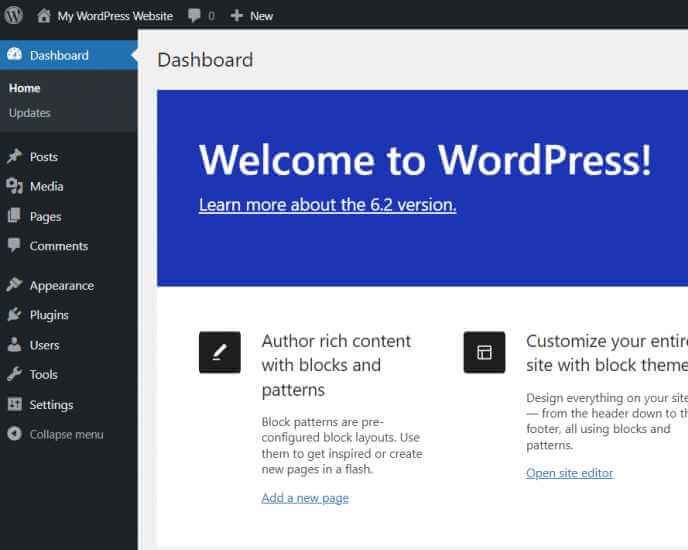Click the Comments speech bubble sidebar icon
Image resolution: width=688 pixels, height=550 pixels.
tap(14, 245)
